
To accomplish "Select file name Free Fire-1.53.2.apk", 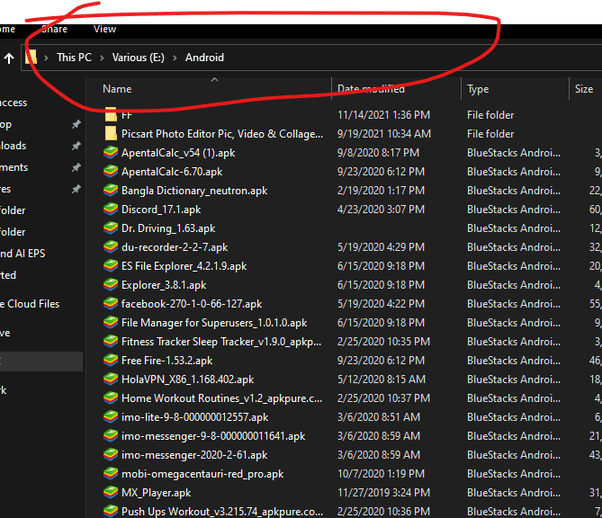I will (x=167, y=361).
